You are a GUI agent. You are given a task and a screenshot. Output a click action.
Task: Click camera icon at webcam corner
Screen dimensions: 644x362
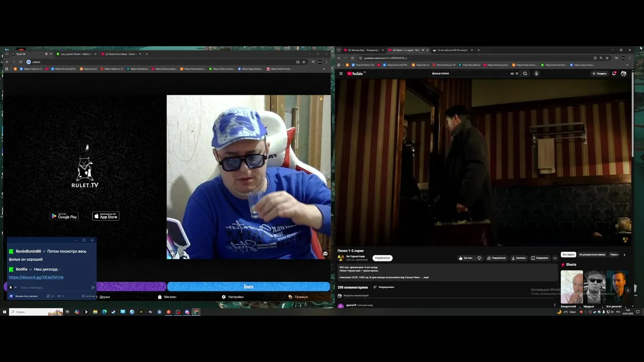(326, 254)
